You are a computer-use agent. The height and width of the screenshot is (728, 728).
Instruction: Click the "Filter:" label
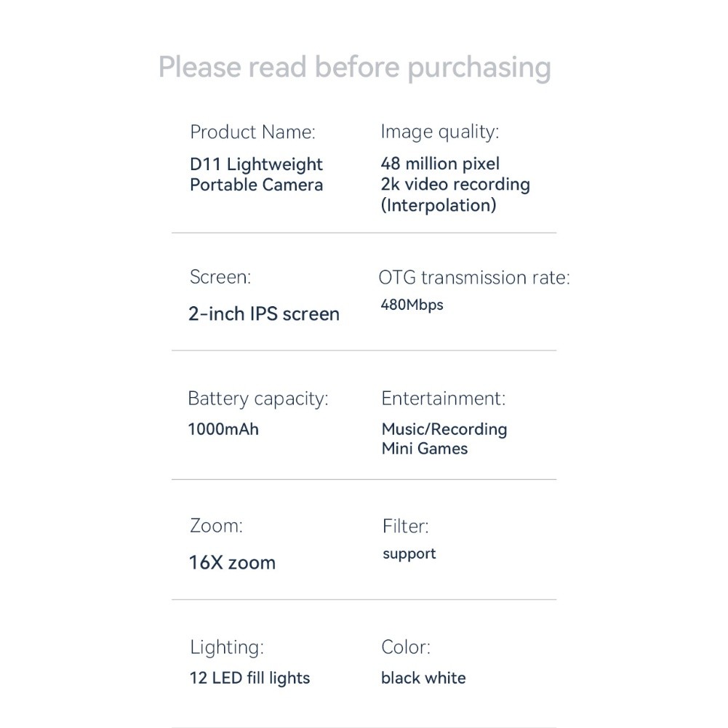[405, 526]
